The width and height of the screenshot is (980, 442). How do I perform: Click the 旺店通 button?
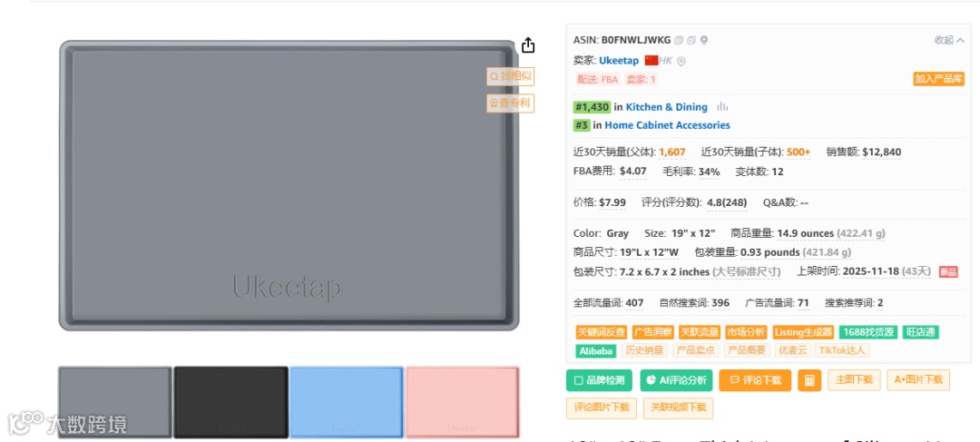click(x=921, y=332)
